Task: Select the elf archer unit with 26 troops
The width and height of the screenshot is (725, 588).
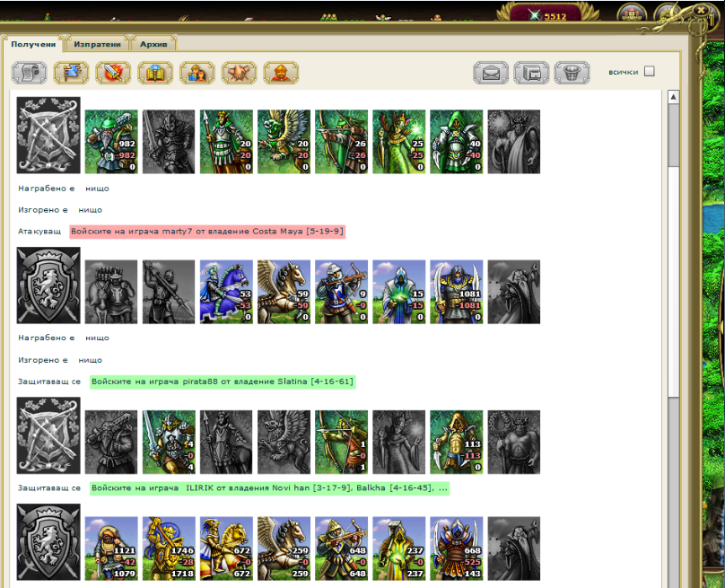Action: pos(341,142)
